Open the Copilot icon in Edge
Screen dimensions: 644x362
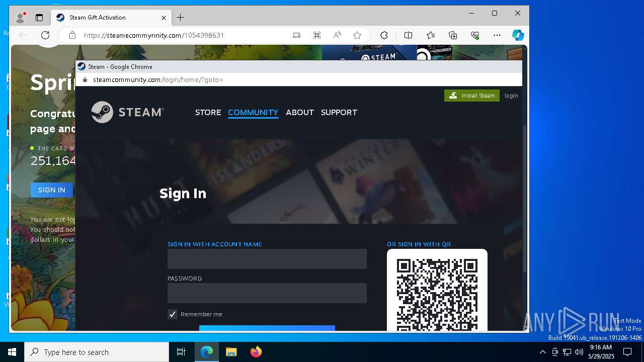point(518,35)
